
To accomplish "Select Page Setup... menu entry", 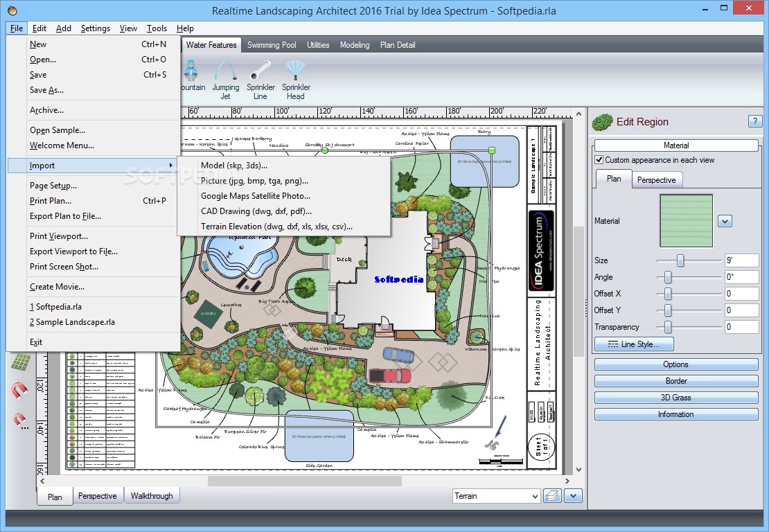I will (x=94, y=186).
